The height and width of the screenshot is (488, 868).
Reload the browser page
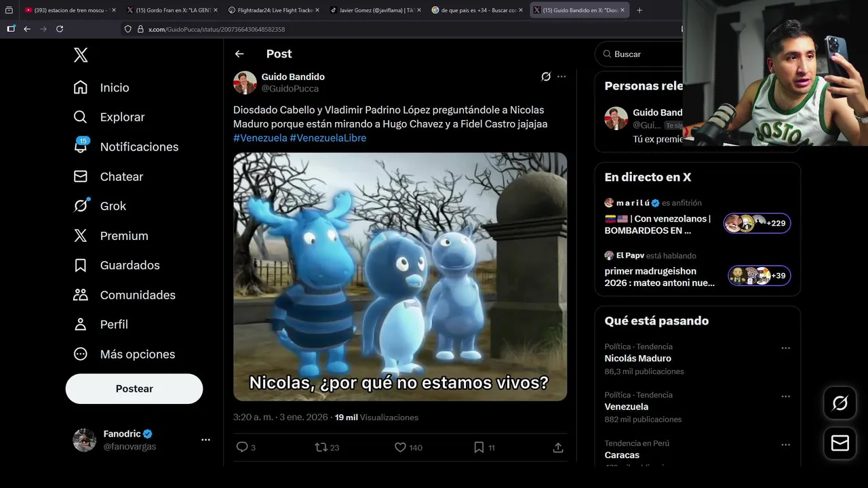point(60,29)
